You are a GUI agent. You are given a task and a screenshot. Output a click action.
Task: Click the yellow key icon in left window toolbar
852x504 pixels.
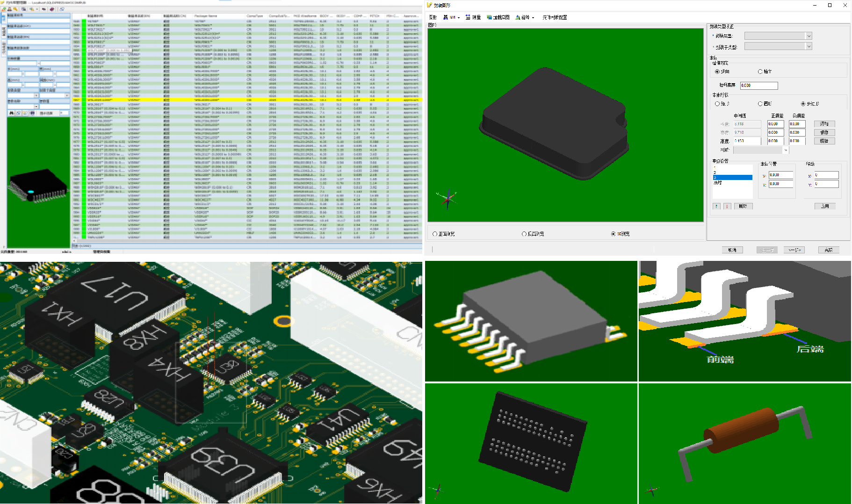tap(15, 9)
